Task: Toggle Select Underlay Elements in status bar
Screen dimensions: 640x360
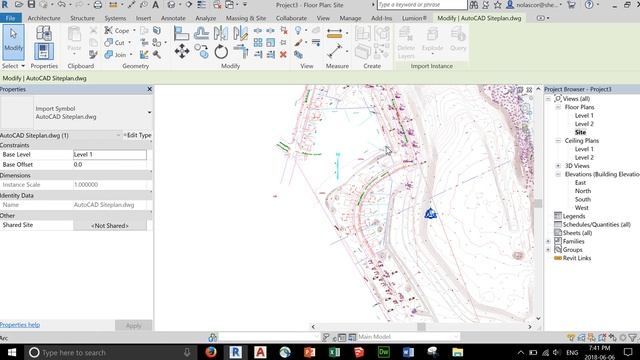Action: click(x=581, y=337)
